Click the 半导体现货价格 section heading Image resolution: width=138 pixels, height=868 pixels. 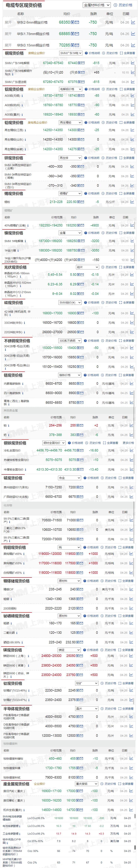[x=17, y=709]
